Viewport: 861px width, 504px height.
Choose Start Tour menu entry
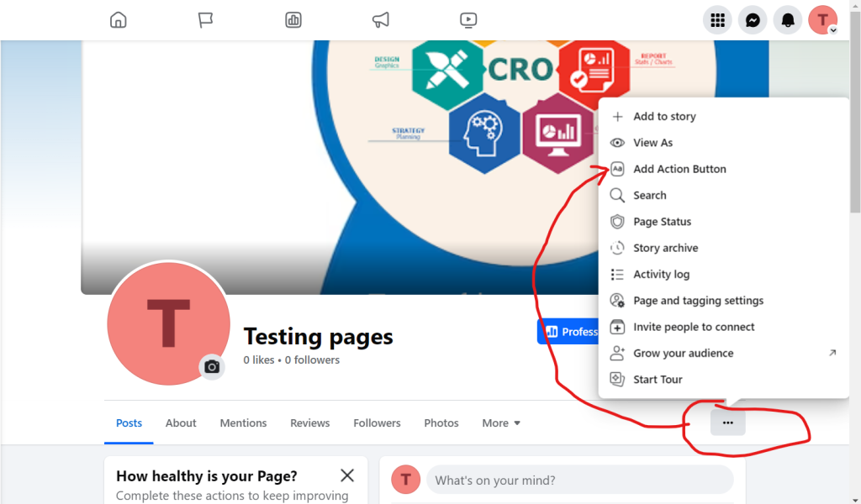point(724,380)
